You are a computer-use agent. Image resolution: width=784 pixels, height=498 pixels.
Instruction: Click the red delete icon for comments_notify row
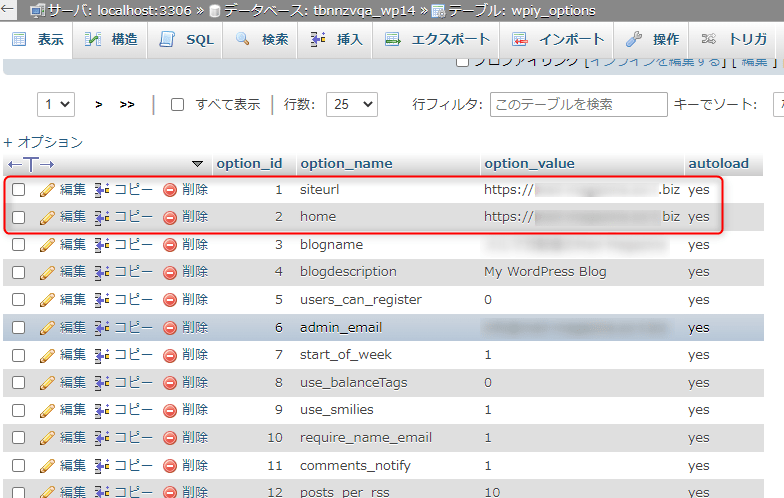pyautogui.click(x=170, y=466)
